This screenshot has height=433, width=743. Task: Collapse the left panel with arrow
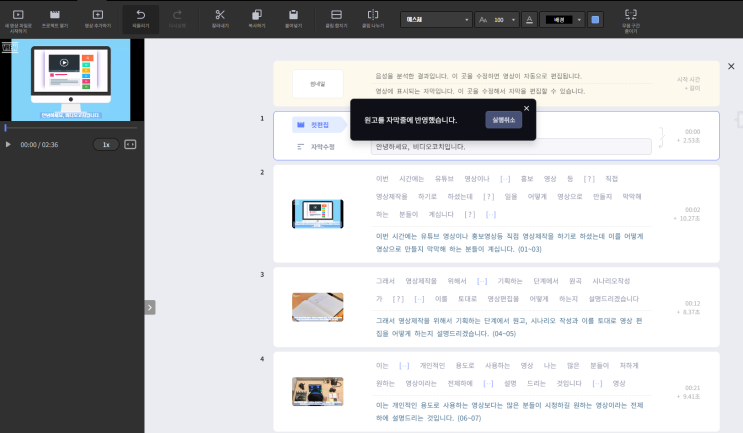[x=150, y=307]
